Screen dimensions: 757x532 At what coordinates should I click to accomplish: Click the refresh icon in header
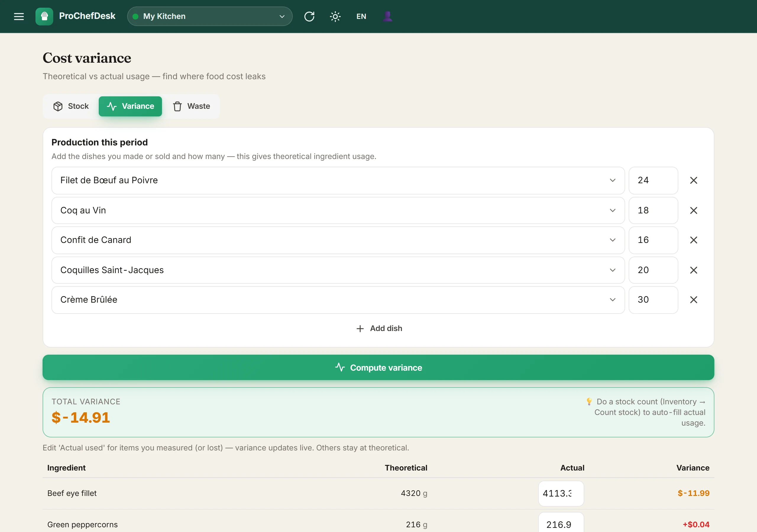point(309,17)
